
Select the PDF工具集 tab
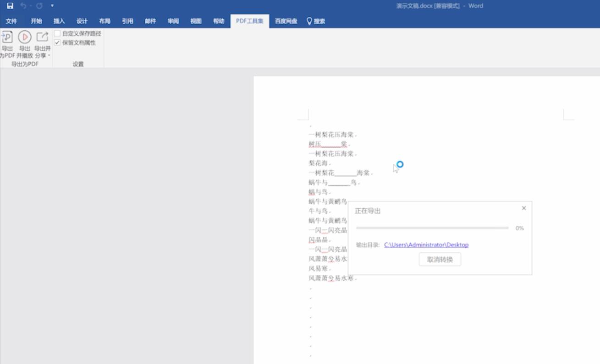pyautogui.click(x=250, y=21)
